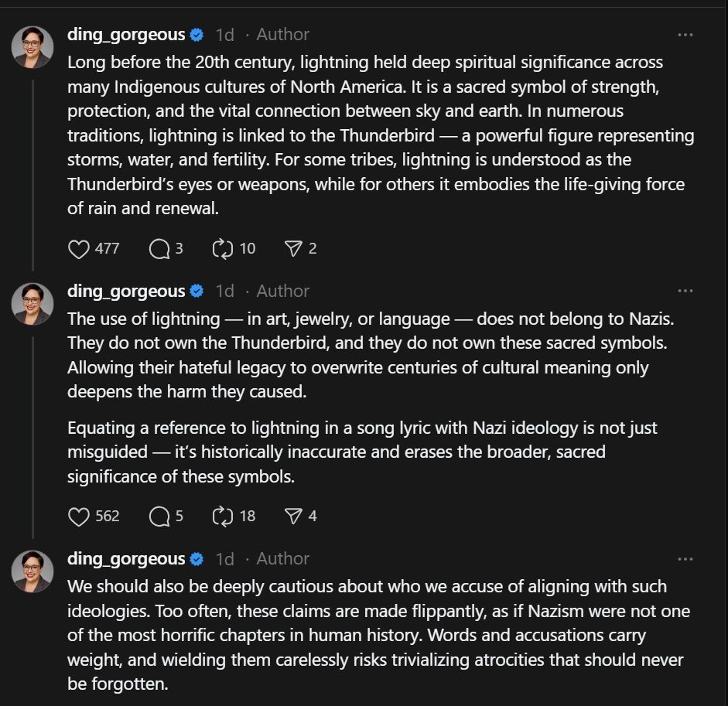
Task: Click the first post's profile avatar
Action: tap(32, 46)
